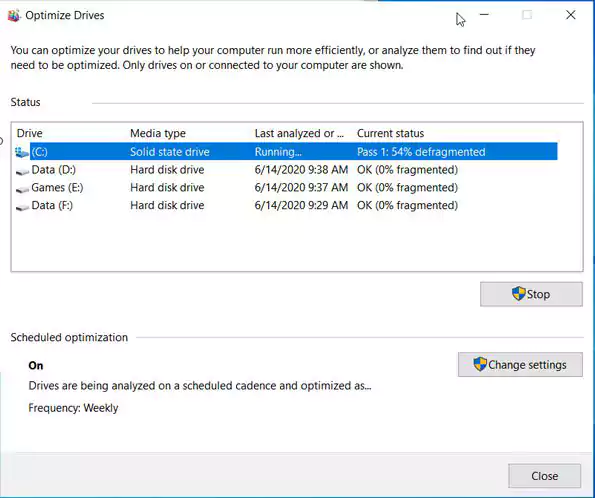Minimize the Optimize Drives window
This screenshot has height=498, width=595.
click(x=484, y=15)
